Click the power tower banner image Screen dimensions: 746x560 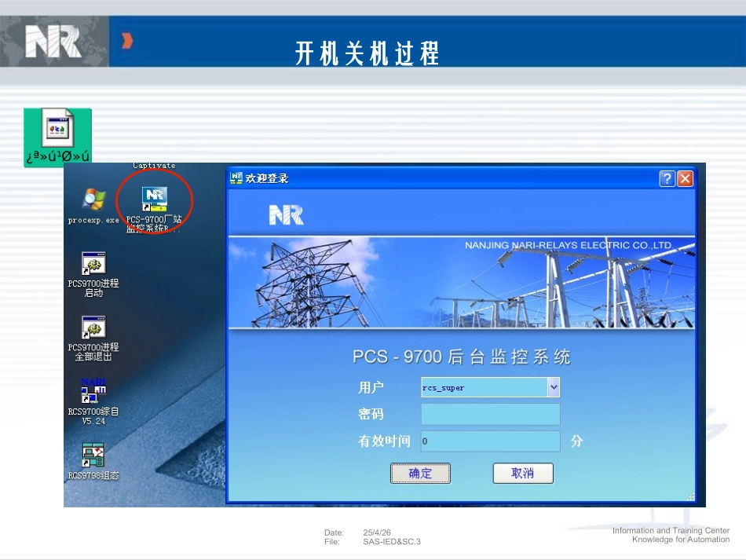pyautogui.click(x=462, y=281)
